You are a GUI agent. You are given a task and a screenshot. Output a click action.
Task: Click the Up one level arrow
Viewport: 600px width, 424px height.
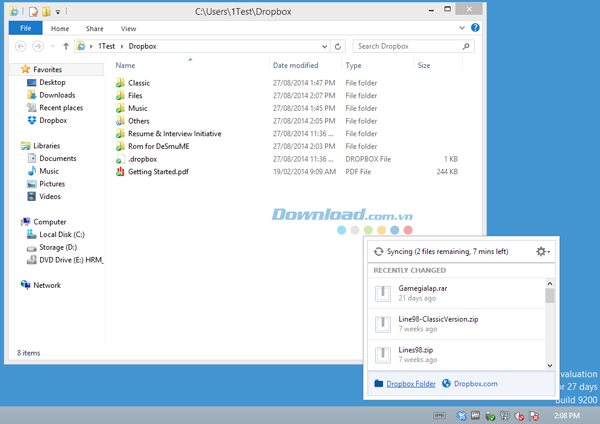66,46
